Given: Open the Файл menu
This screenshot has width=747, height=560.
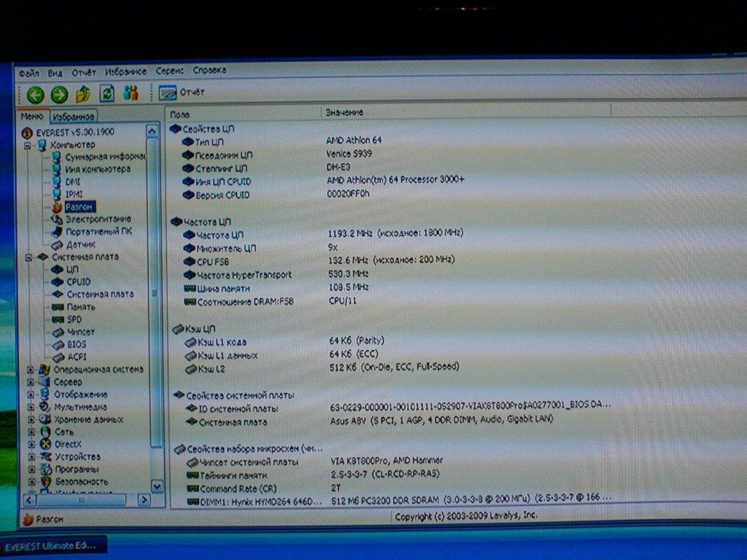Looking at the screenshot, I should point(28,74).
